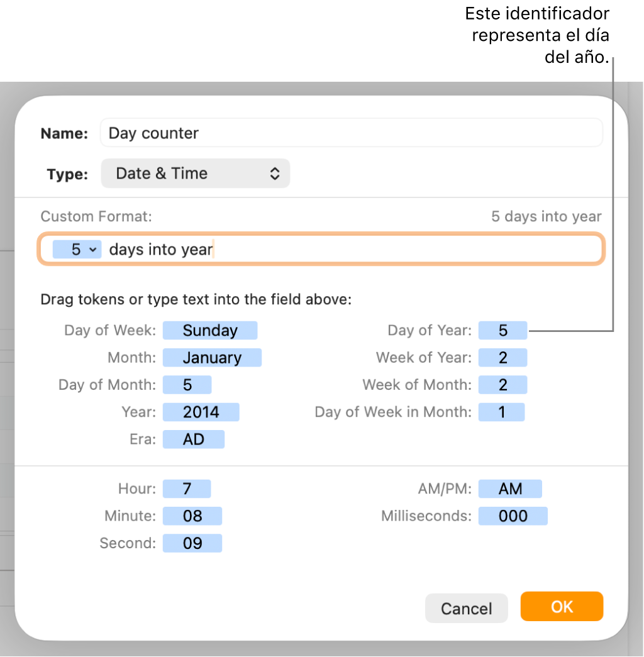
Task: Cancel the custom format dialog
Action: tap(466, 607)
